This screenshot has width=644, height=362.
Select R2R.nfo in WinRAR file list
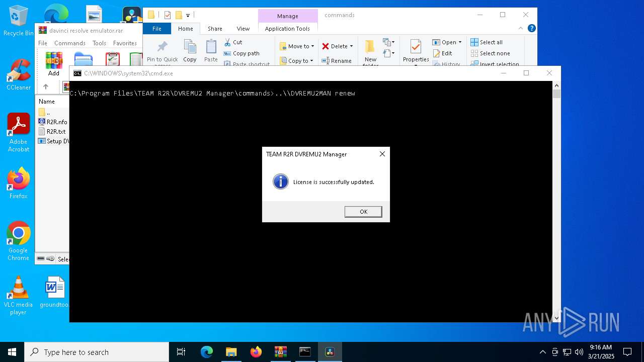pos(53,122)
